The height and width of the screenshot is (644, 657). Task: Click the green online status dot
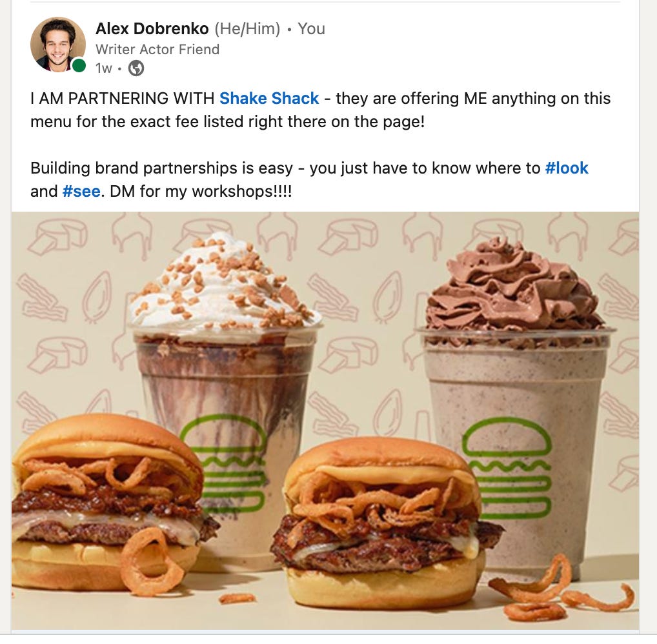tap(78, 65)
